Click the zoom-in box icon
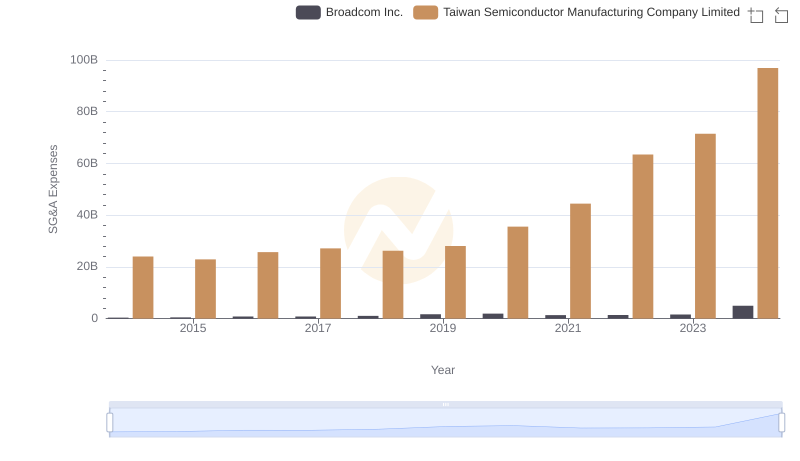This screenshot has height=461, width=800. tap(756, 15)
